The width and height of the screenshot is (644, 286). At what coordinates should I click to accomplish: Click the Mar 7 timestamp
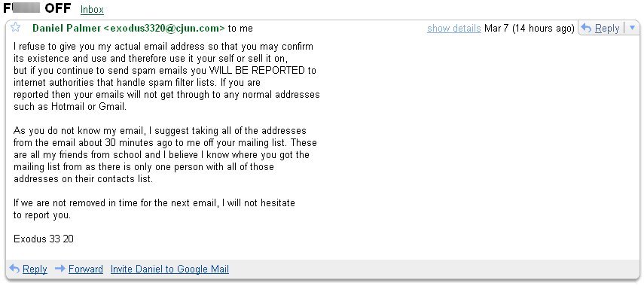click(529, 29)
